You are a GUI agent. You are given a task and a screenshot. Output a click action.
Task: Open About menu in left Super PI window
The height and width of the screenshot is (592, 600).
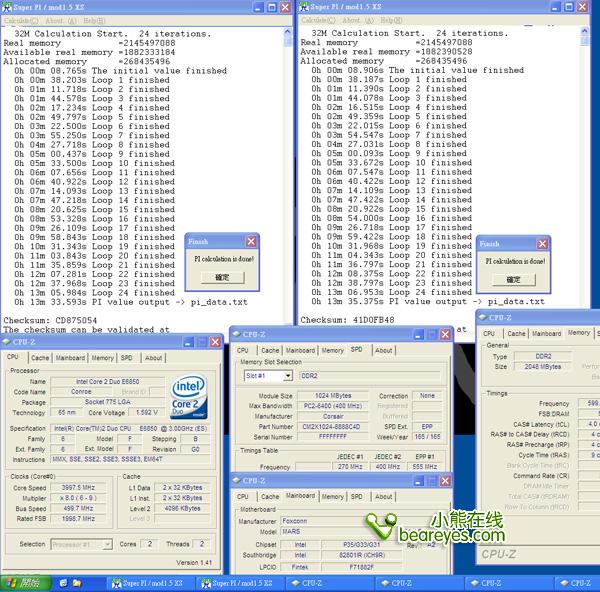(x=61, y=21)
